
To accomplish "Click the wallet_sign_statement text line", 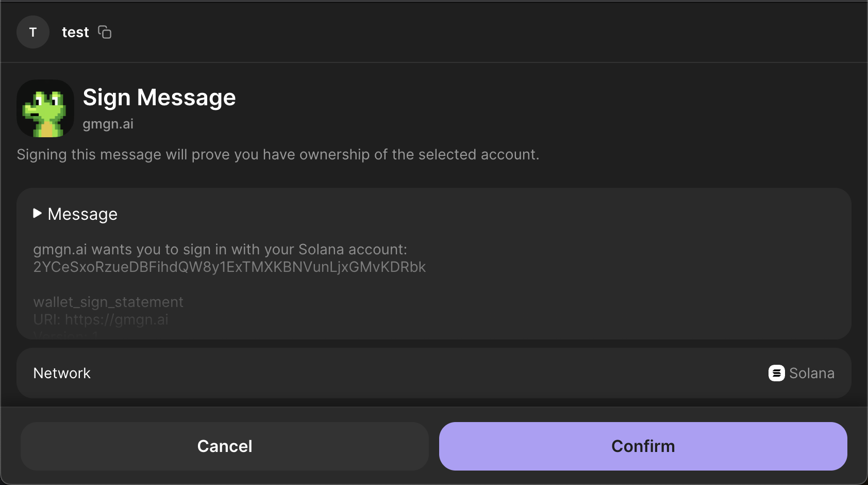I will (108, 302).
